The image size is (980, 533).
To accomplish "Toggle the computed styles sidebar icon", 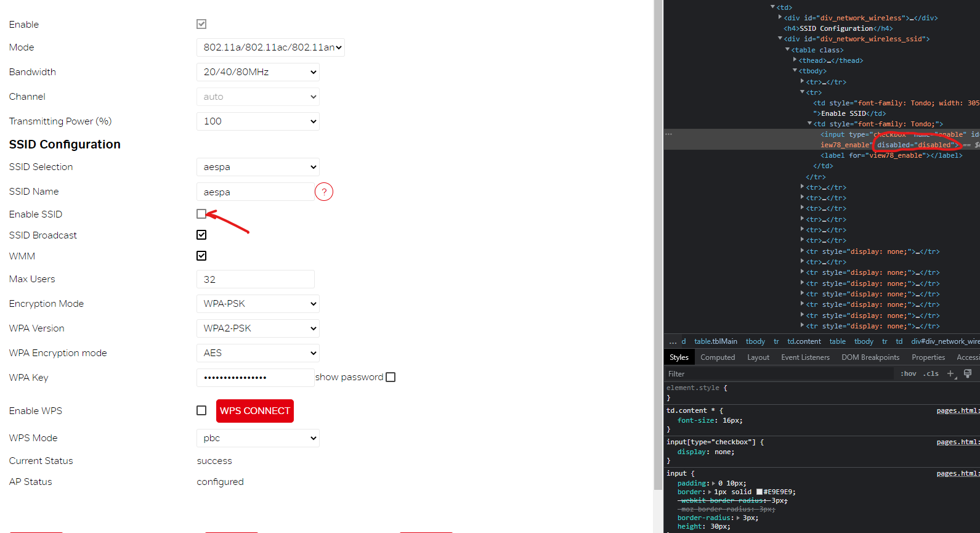I will point(968,373).
